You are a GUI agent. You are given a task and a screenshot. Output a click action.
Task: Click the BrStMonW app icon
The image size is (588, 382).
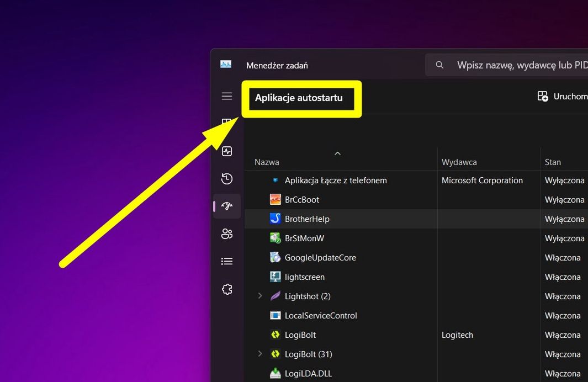point(276,238)
